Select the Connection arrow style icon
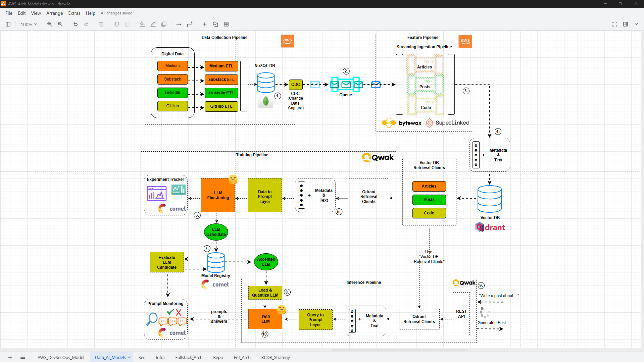 (x=179, y=24)
